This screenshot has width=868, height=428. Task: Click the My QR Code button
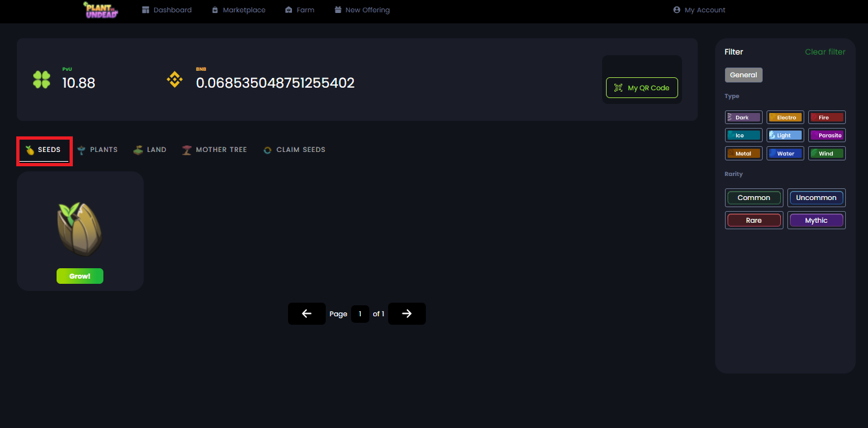click(642, 88)
